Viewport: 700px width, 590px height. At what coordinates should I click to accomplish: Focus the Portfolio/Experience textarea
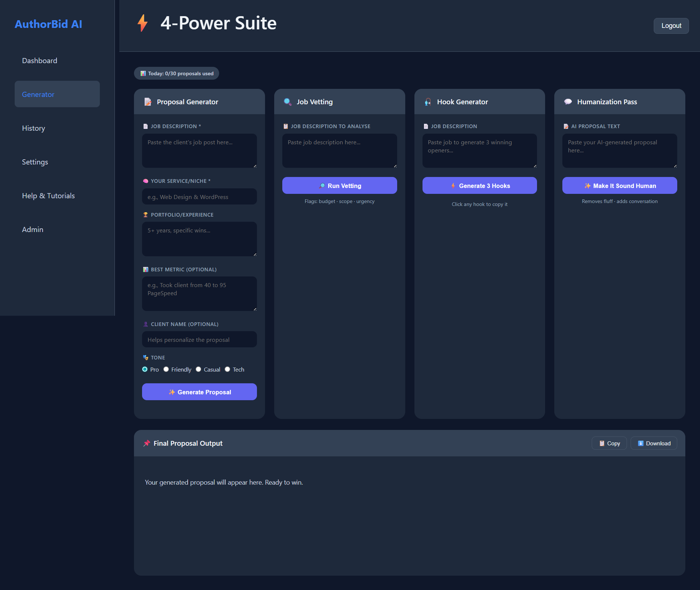tap(199, 239)
